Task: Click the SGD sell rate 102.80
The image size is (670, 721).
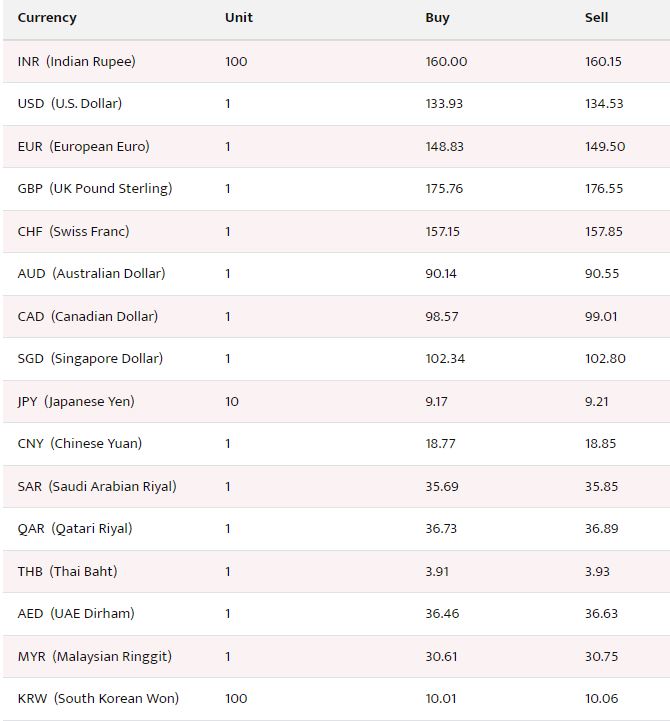Action: (605, 359)
